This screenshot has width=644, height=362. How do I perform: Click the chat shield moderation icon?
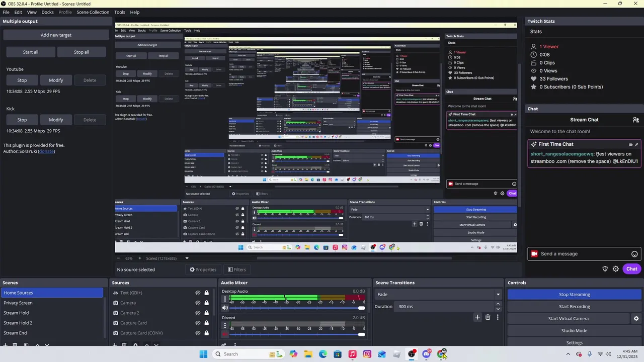605,269
